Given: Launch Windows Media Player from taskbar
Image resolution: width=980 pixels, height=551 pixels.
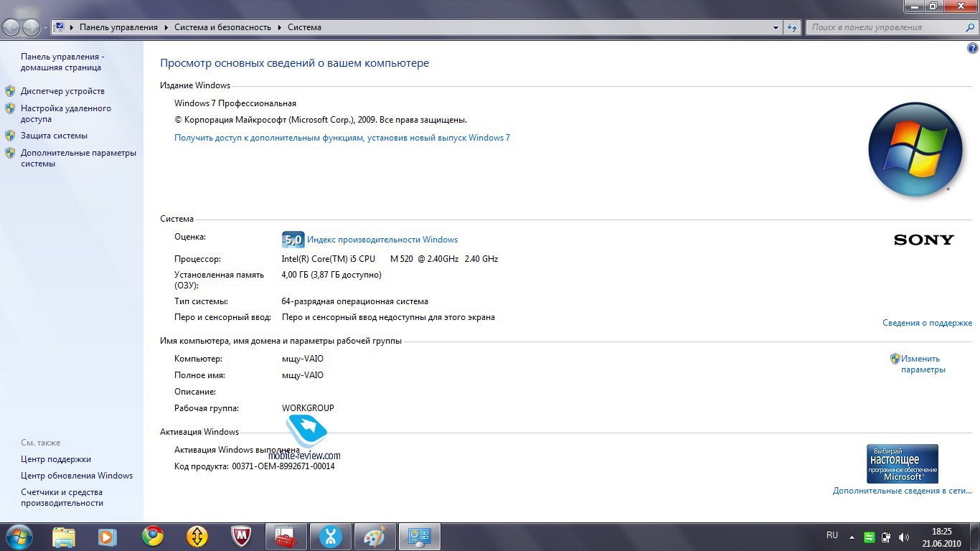Looking at the screenshot, I should (108, 537).
